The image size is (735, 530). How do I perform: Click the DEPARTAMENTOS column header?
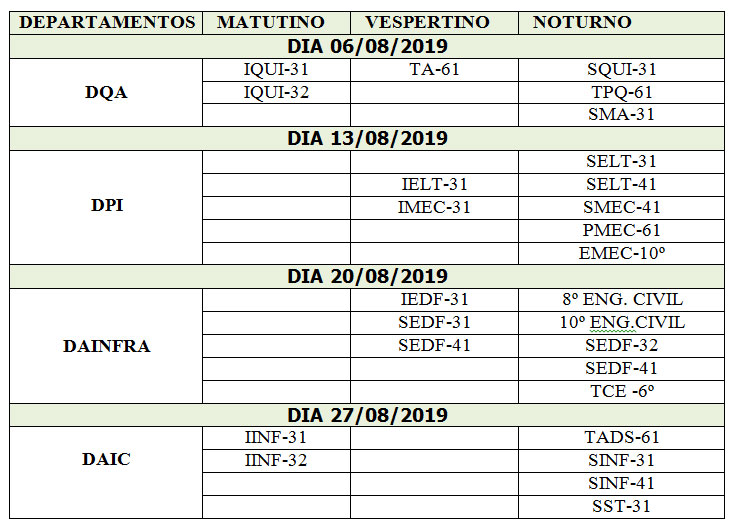(107, 22)
